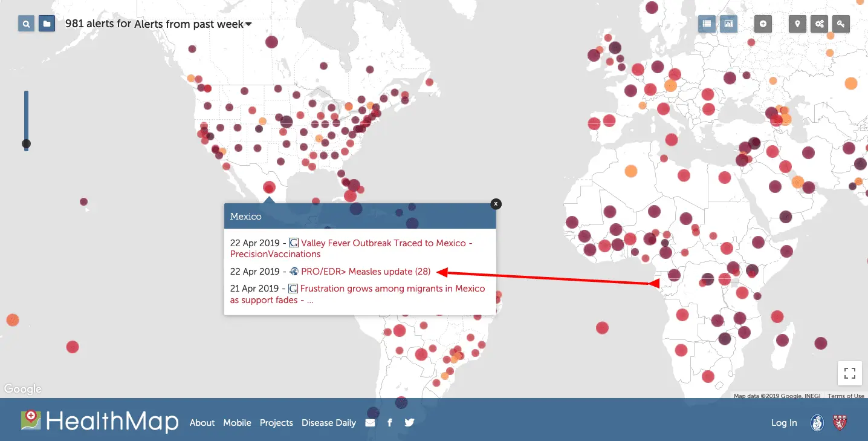The image size is (868, 441).
Task: Click the Mexico alert marker above the popup
Action: click(269, 188)
